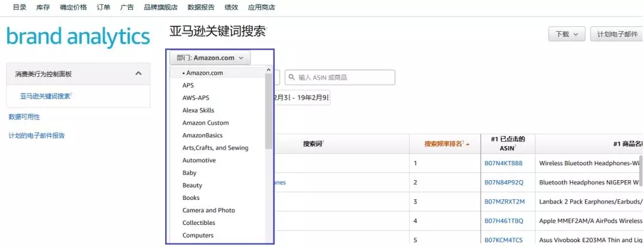Open the 目录 menu
The image size is (644, 247).
[x=20, y=7]
